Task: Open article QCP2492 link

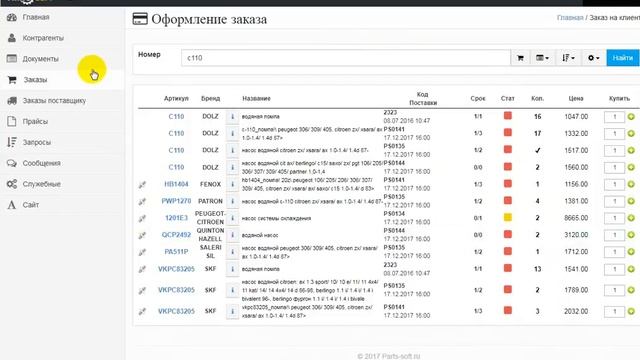Action: pyautogui.click(x=176, y=235)
